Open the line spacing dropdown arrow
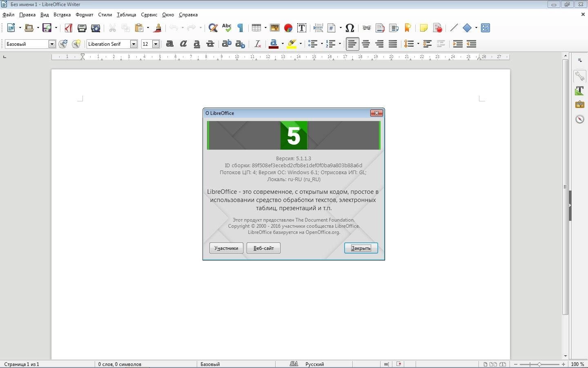 pos(418,44)
